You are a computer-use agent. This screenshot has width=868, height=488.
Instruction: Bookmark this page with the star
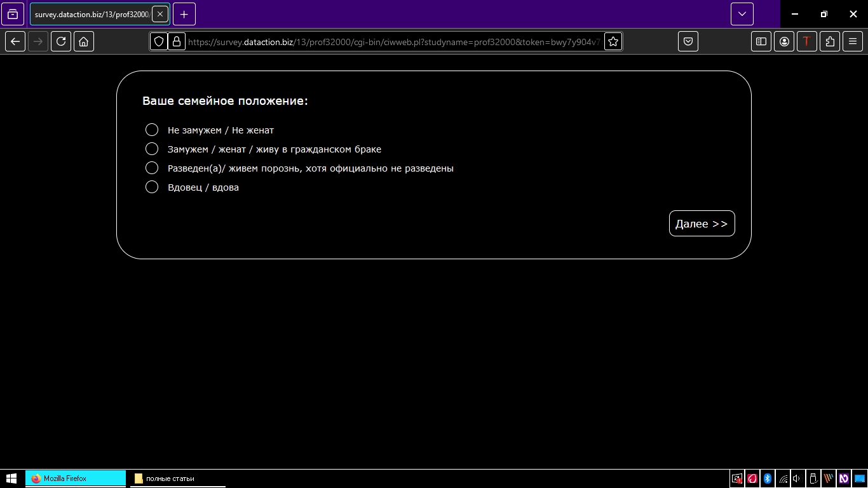click(613, 41)
